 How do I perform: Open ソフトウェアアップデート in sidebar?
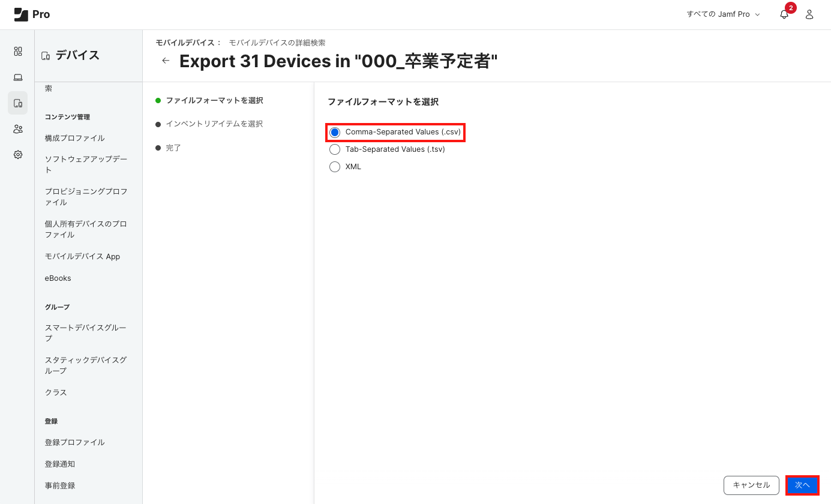pyautogui.click(x=86, y=164)
